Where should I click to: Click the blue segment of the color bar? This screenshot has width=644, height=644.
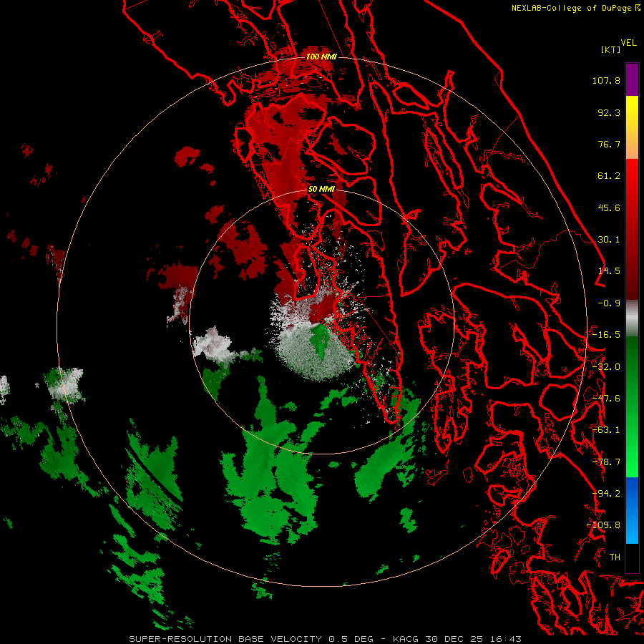tap(632, 510)
